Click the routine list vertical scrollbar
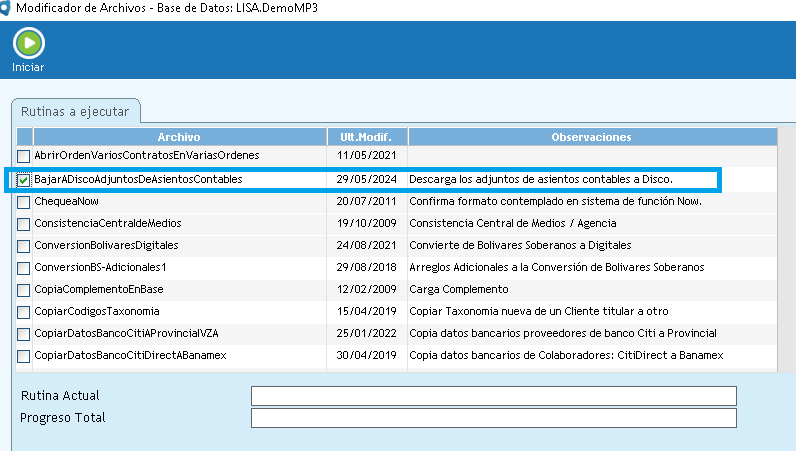This screenshot has width=796, height=451. (786, 250)
